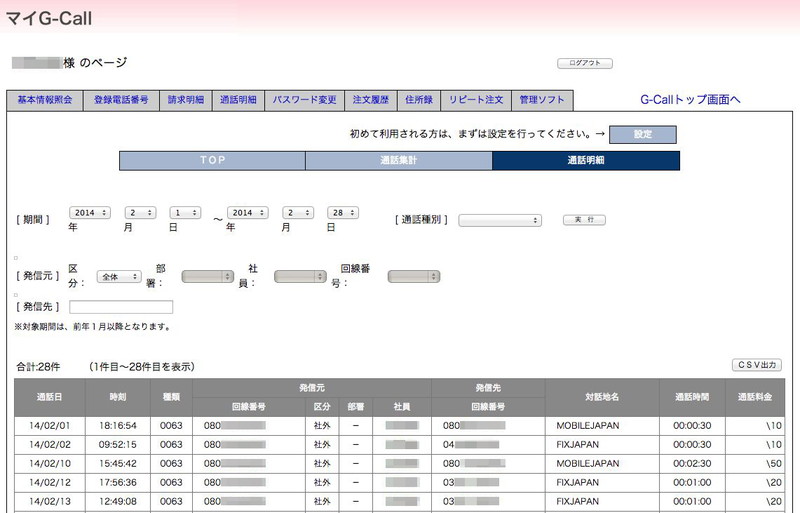This screenshot has height=513, width=800.
Task: Open the start year 2014 dropdown
Action: (x=90, y=213)
